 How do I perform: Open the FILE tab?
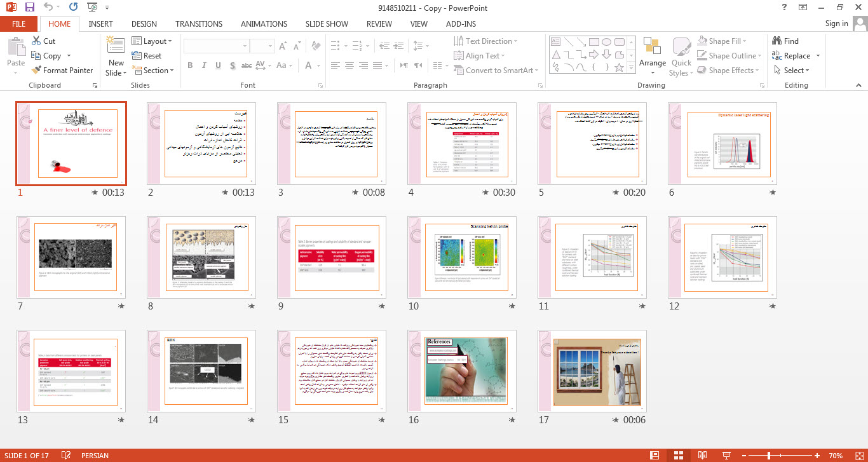click(x=18, y=24)
